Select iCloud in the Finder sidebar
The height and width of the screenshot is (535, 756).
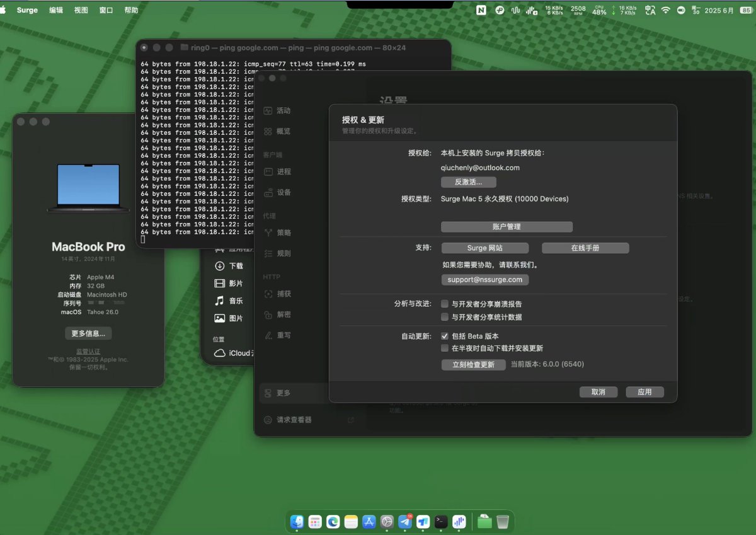[233, 354]
